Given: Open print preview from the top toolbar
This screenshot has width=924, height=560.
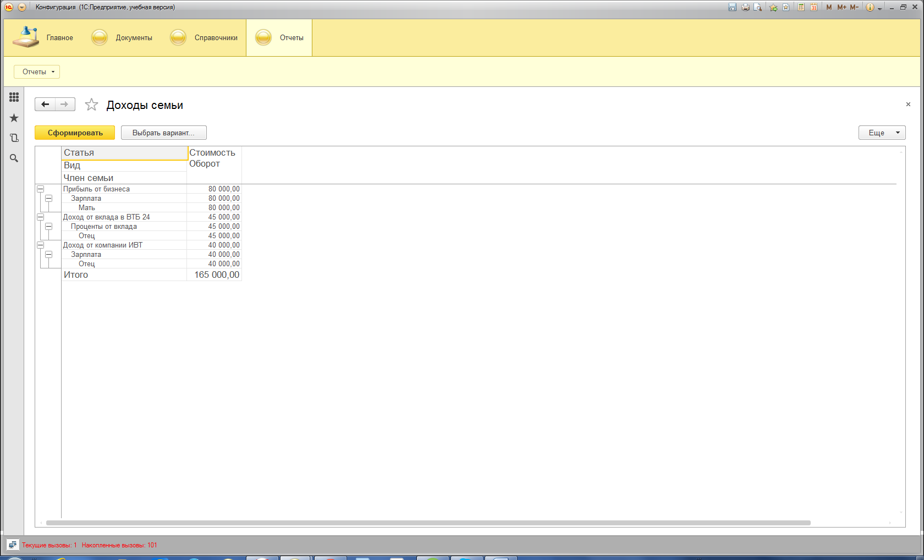Looking at the screenshot, I should coord(758,7).
